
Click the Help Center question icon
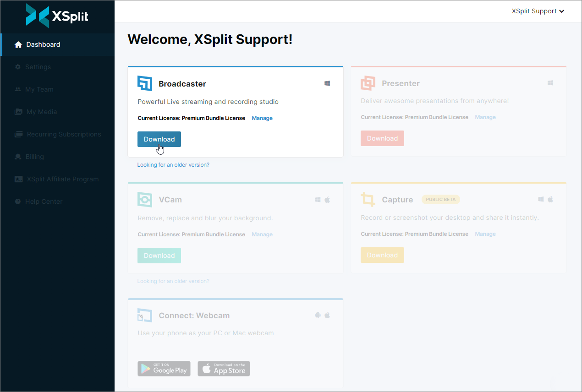click(18, 201)
